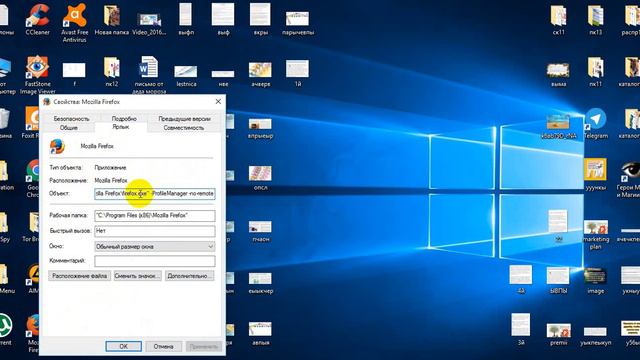Select the опсл desktop file
This screenshot has height=360, width=640.
point(260,178)
